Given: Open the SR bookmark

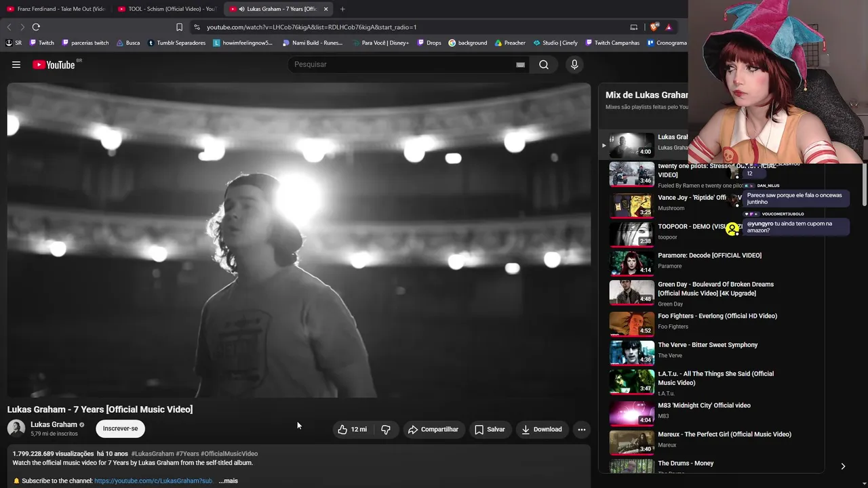Looking at the screenshot, I should [x=14, y=43].
